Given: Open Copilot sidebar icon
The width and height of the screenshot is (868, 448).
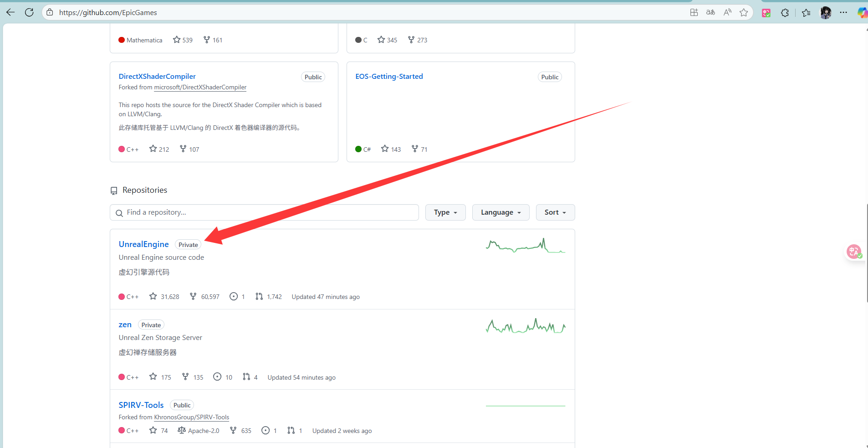Looking at the screenshot, I should [x=862, y=13].
